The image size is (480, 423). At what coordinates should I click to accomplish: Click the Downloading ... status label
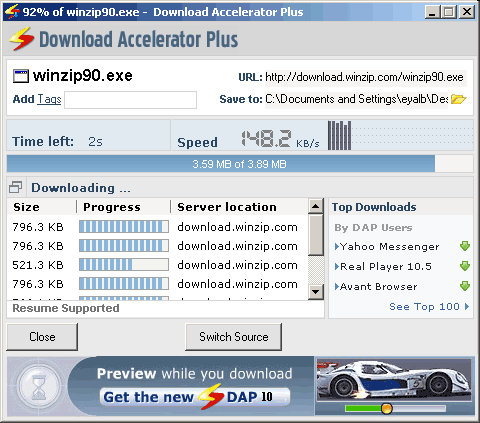(x=81, y=188)
